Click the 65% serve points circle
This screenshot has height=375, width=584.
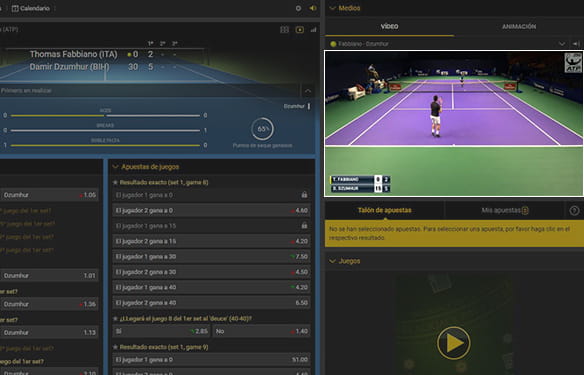[x=263, y=129]
